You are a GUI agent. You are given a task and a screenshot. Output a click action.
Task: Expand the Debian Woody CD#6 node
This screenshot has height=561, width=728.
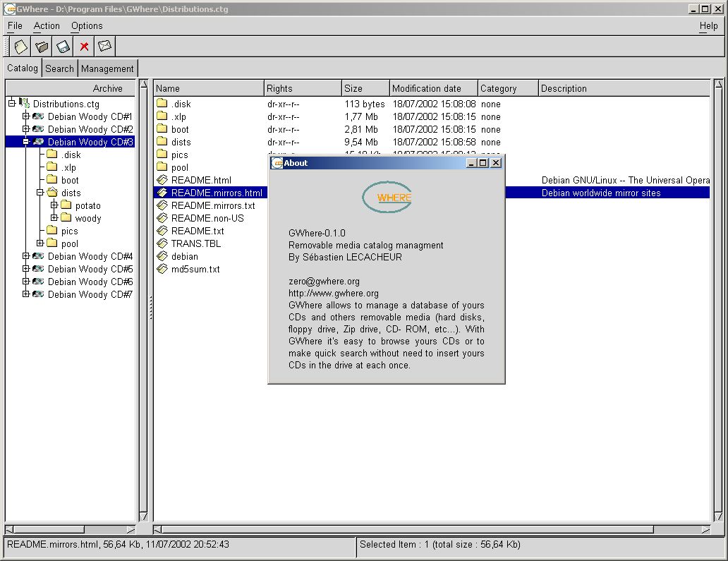(26, 281)
